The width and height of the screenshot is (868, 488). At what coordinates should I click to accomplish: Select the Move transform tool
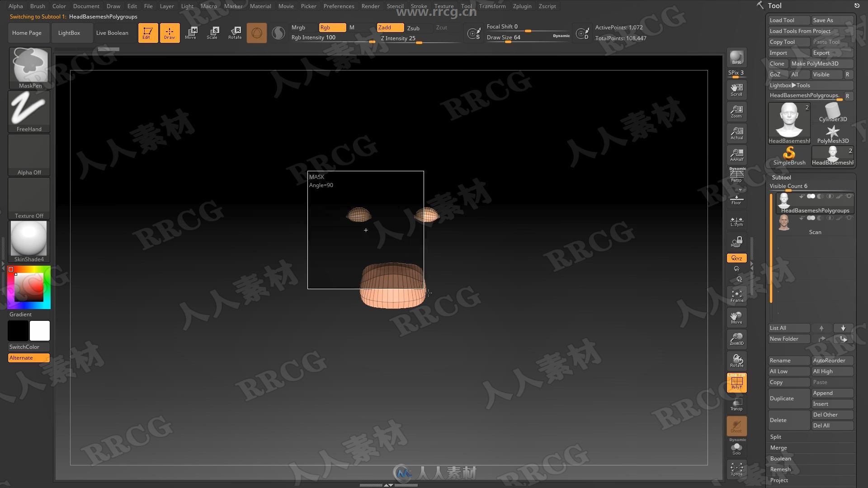(191, 33)
